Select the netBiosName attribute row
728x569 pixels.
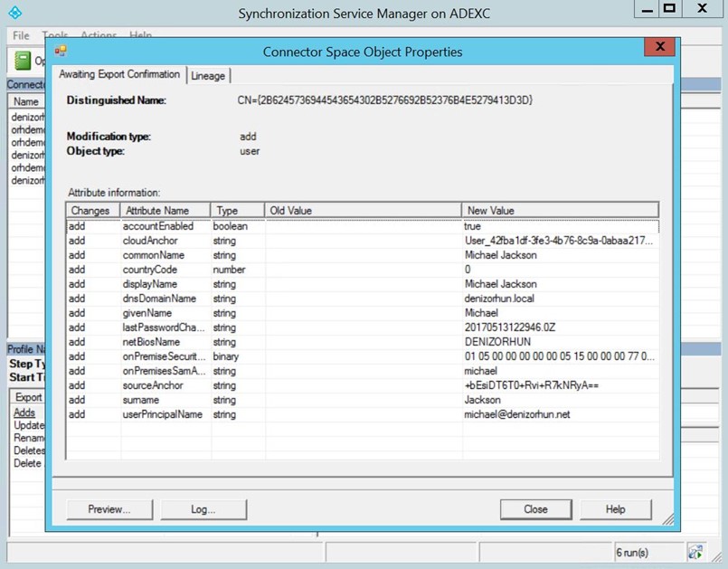[362, 342]
